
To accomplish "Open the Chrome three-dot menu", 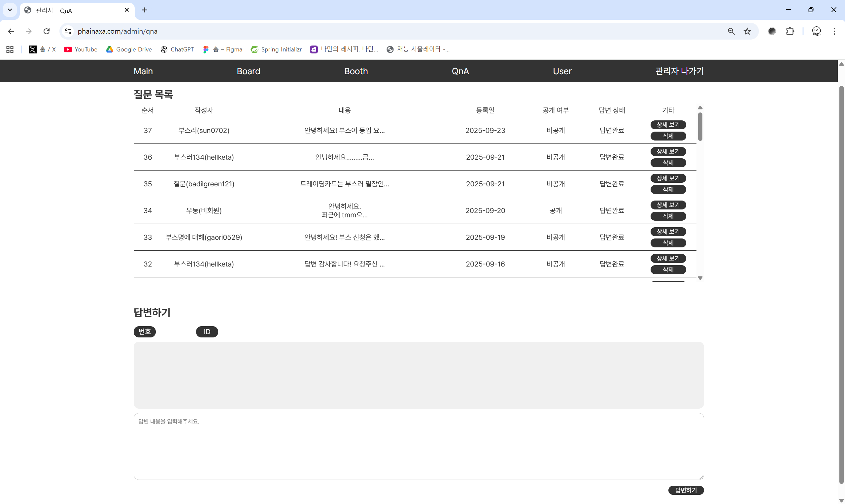I will pos(834,31).
